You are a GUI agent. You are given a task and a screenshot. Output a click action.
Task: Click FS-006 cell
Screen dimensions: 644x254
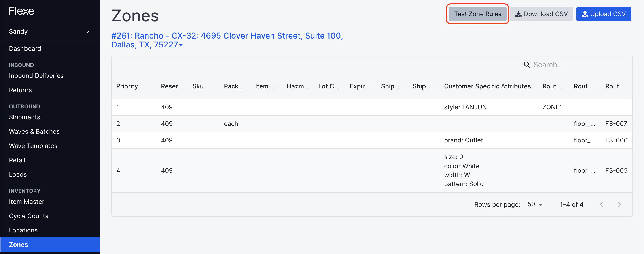pos(616,140)
